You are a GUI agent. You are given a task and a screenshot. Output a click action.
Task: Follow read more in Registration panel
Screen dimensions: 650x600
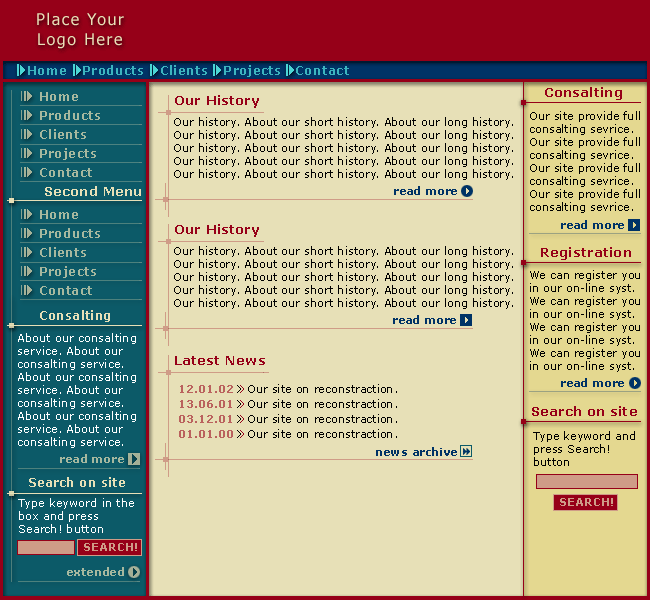click(592, 383)
